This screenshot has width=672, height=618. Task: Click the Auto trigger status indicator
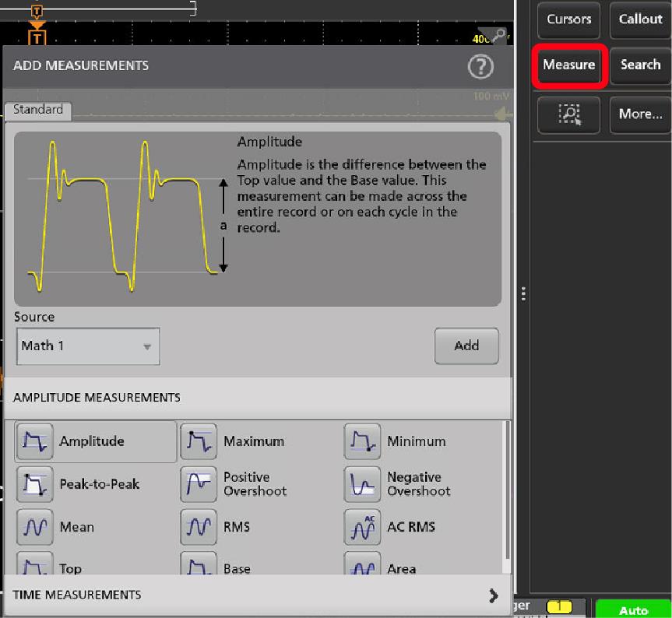(x=633, y=610)
